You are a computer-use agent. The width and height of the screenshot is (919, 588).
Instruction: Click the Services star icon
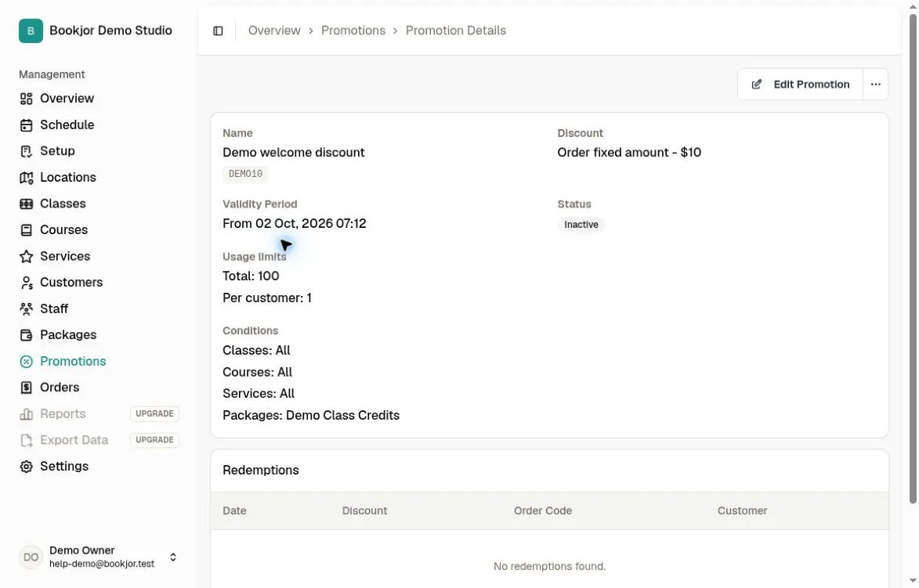[26, 257]
